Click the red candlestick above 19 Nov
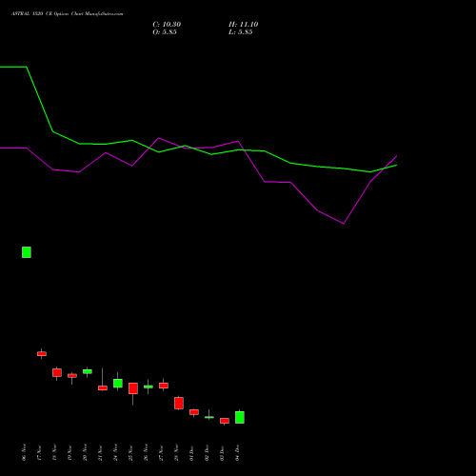The width and height of the screenshot is (476, 476). (x=72, y=376)
